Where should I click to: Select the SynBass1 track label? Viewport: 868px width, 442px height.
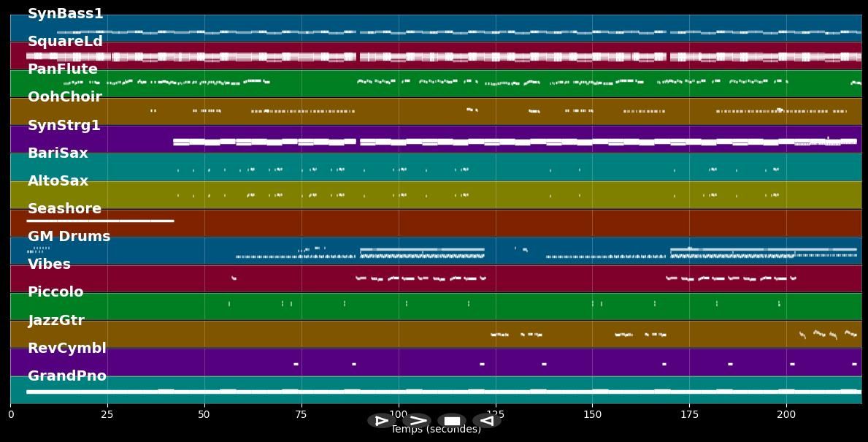pyautogui.click(x=65, y=14)
